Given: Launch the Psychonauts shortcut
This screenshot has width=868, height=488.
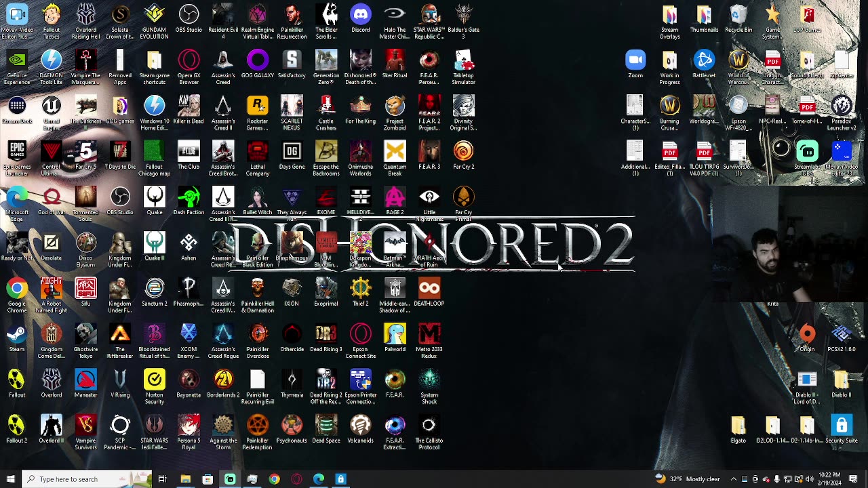Looking at the screenshot, I should click(292, 428).
